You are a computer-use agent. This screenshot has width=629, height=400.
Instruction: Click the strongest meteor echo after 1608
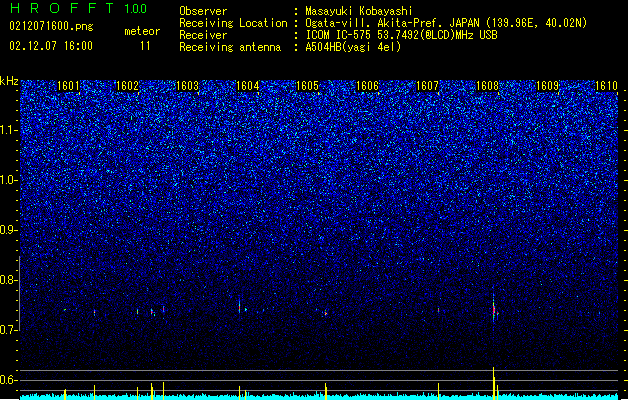[494, 309]
